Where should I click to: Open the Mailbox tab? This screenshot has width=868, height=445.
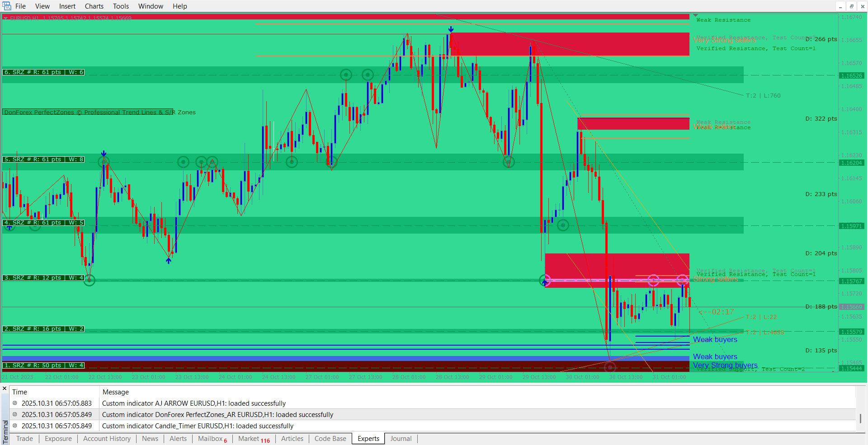pos(210,439)
